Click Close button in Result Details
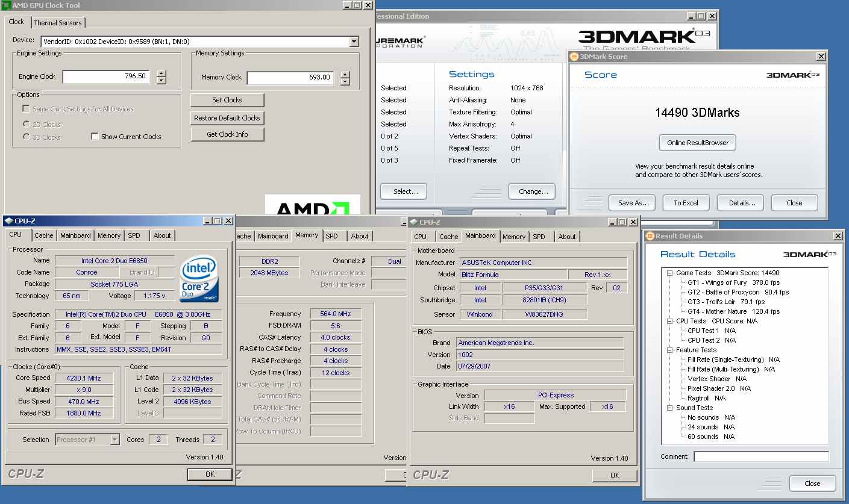This screenshot has width=849, height=504. pos(812,484)
